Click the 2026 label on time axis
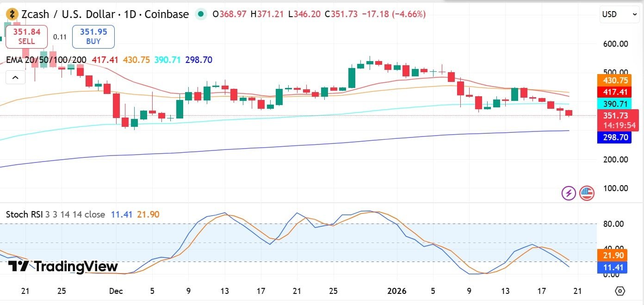 [396, 291]
